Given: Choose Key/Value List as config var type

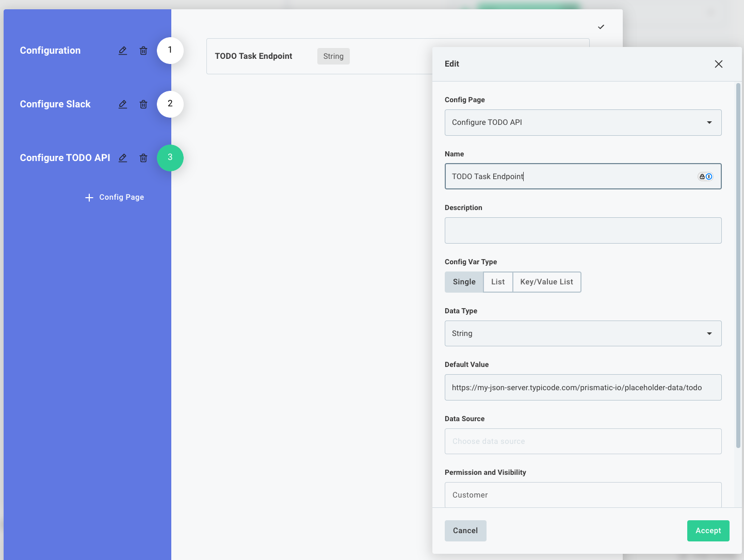Looking at the screenshot, I should [x=546, y=282].
